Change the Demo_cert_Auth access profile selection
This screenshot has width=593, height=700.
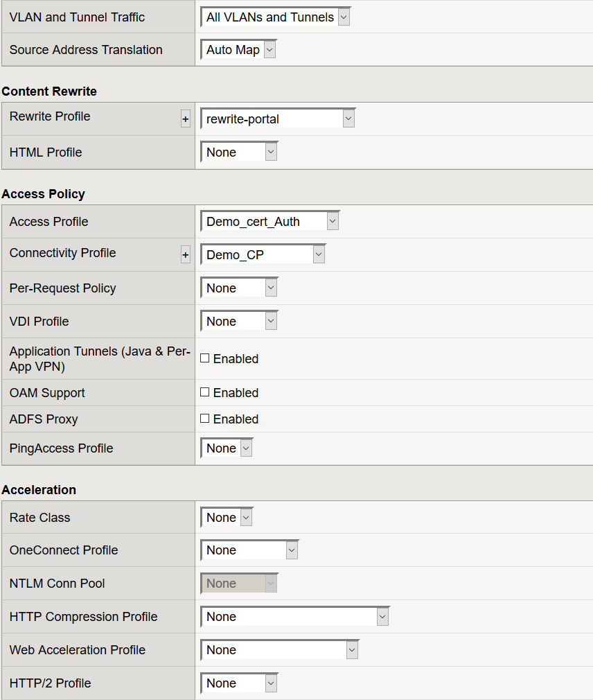point(270,221)
